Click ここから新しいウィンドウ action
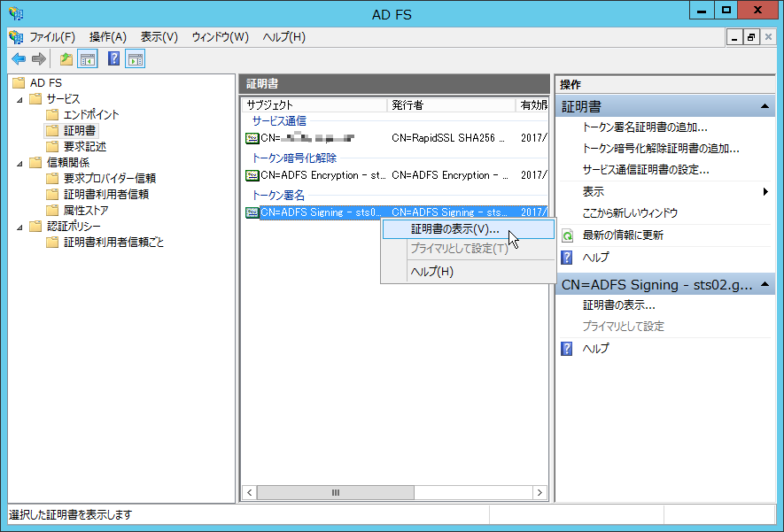Viewport: 784px width, 532px height. click(630, 213)
